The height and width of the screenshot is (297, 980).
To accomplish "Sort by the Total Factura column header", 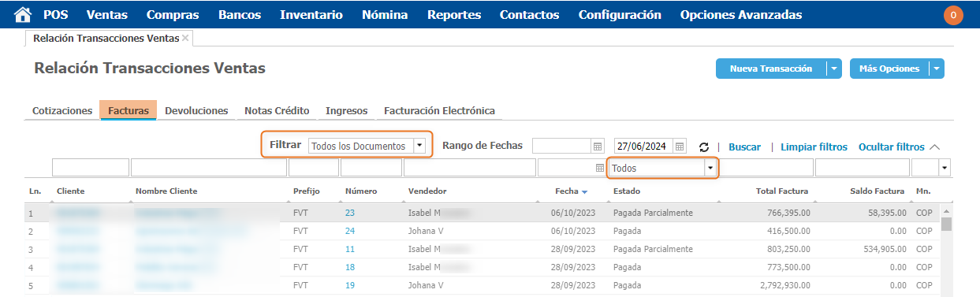I will pos(783,191).
